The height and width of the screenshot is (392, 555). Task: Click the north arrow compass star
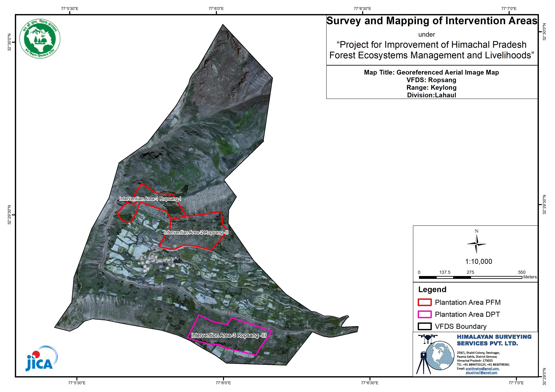point(476,244)
